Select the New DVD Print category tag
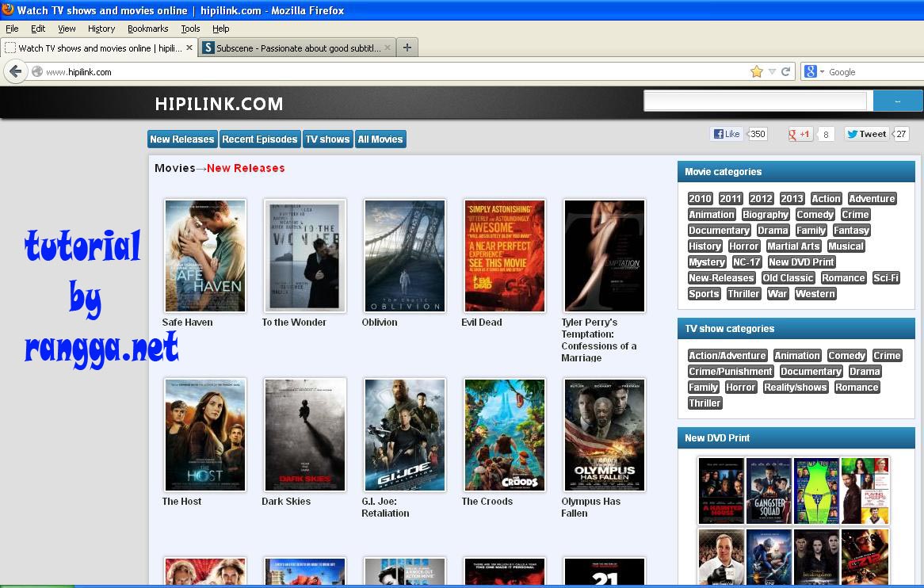 (801, 262)
